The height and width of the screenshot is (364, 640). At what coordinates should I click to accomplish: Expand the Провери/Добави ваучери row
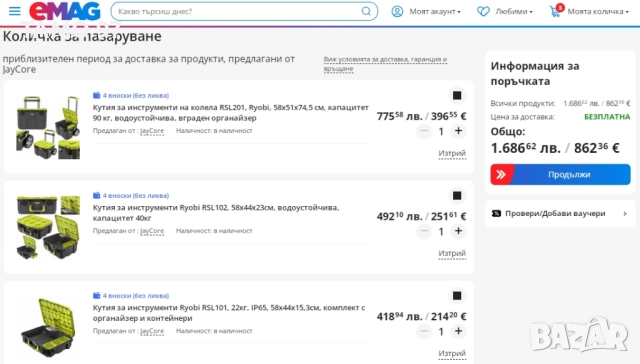point(560,213)
